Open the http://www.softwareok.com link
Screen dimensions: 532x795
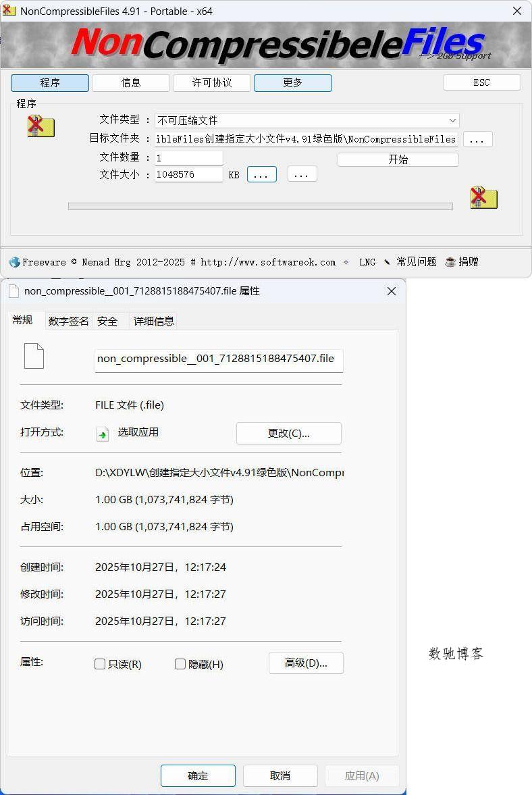point(268,262)
